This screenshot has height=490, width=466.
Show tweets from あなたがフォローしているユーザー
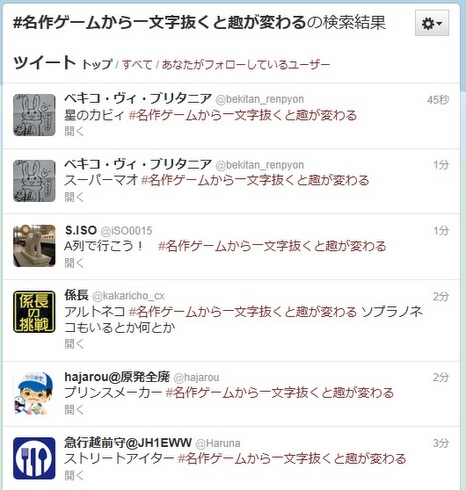(x=246, y=64)
